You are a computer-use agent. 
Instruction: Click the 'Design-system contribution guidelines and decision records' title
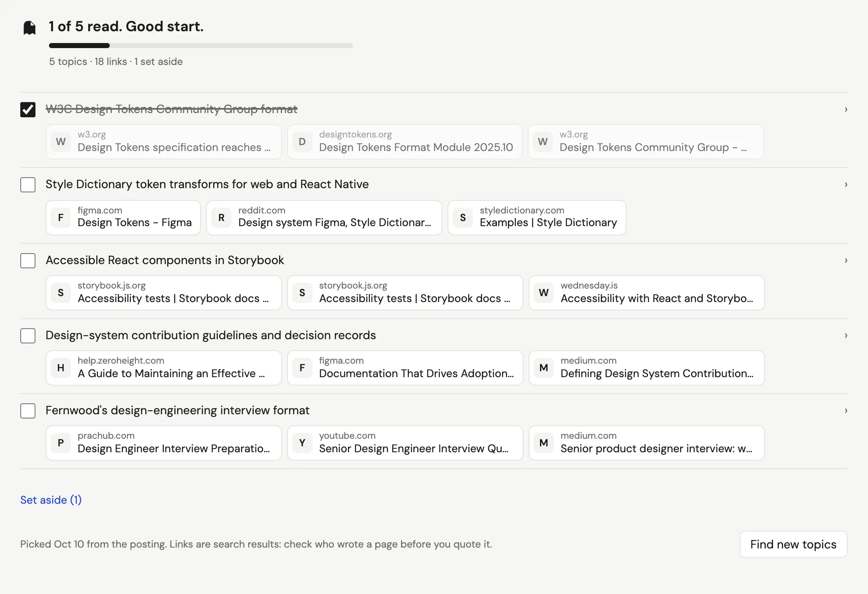pyautogui.click(x=211, y=335)
